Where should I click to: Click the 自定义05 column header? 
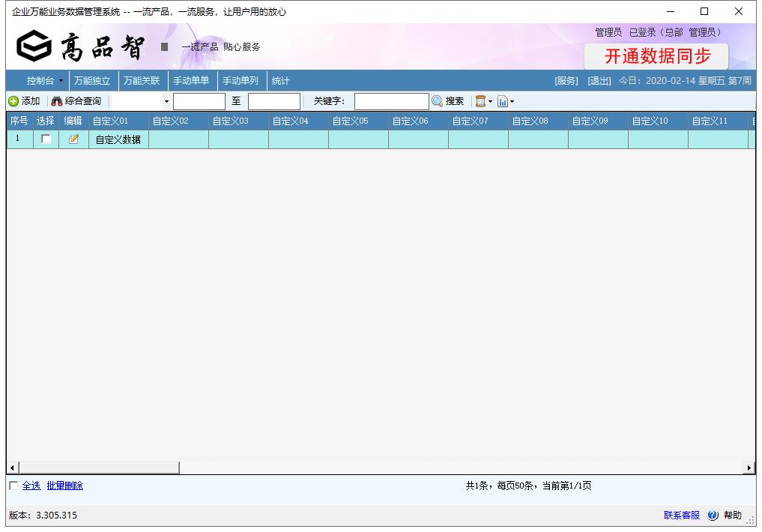coord(358,121)
